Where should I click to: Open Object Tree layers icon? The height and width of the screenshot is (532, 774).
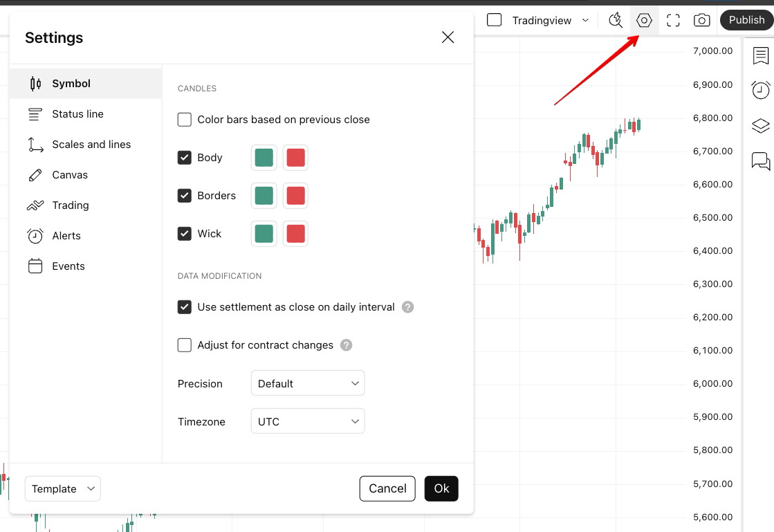coord(761,126)
